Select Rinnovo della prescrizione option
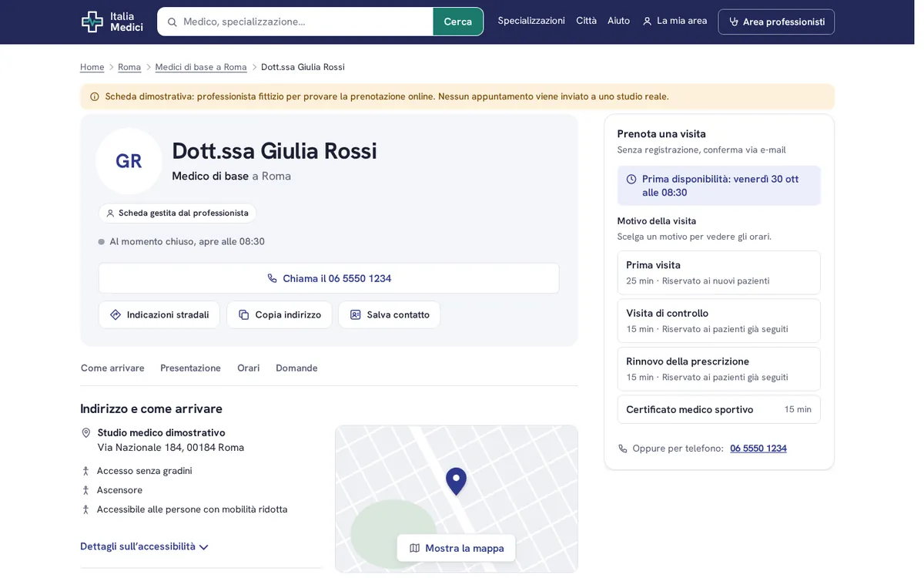 pos(718,368)
